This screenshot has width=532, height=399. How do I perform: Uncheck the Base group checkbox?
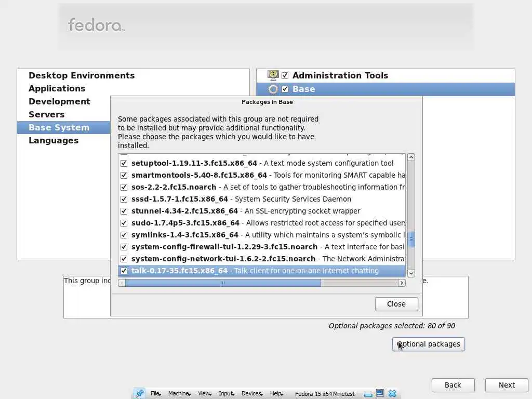pos(285,89)
